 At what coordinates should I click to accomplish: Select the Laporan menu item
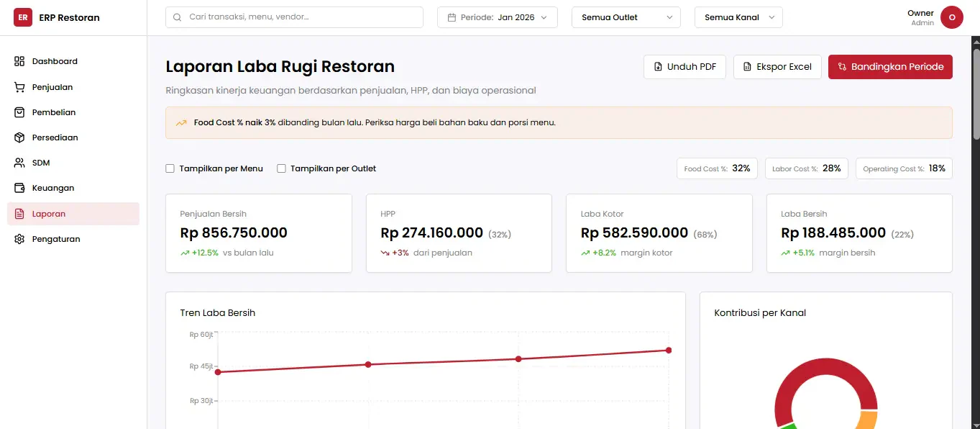tap(73, 214)
